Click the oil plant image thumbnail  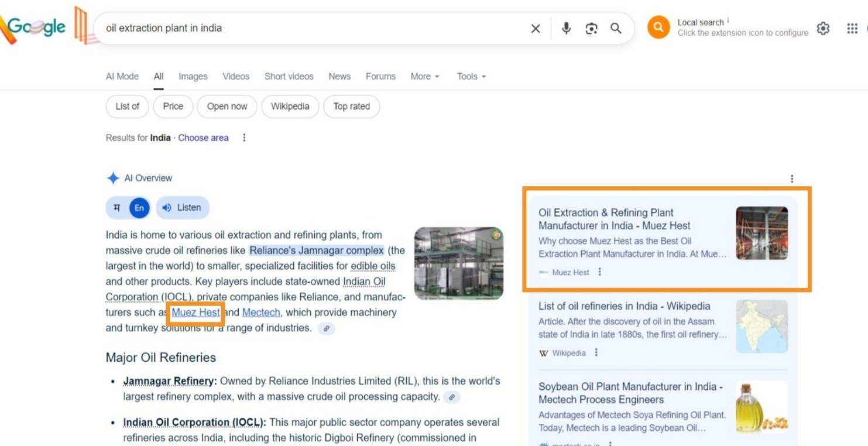coord(458,263)
